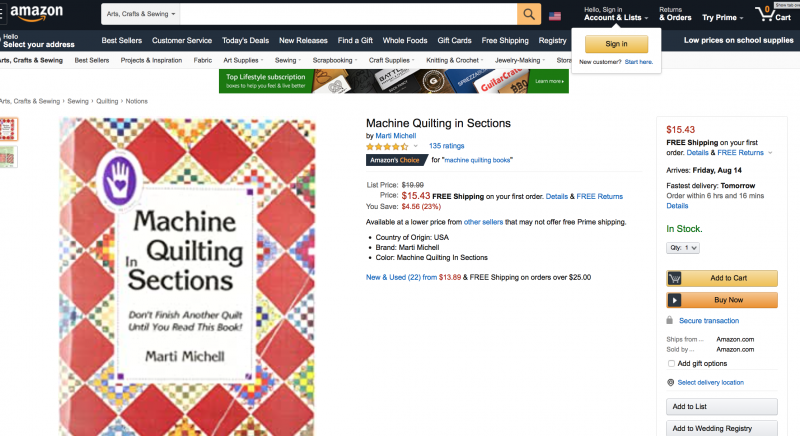Click the Amazon logo
The width and height of the screenshot is (800, 436).
38,12
